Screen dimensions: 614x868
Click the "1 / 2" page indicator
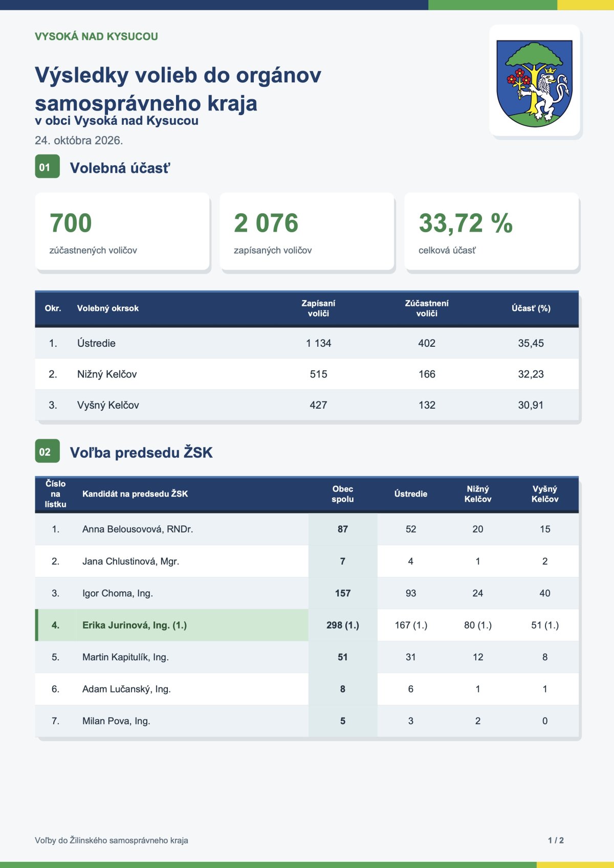[x=556, y=840]
